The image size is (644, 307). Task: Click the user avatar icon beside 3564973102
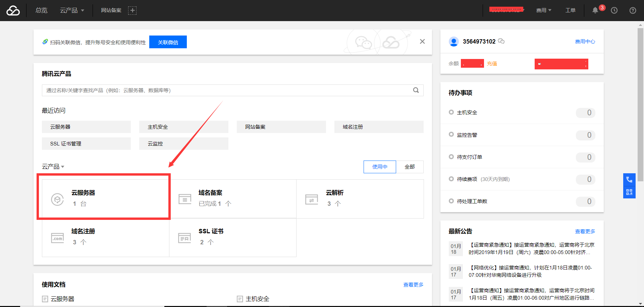(454, 42)
